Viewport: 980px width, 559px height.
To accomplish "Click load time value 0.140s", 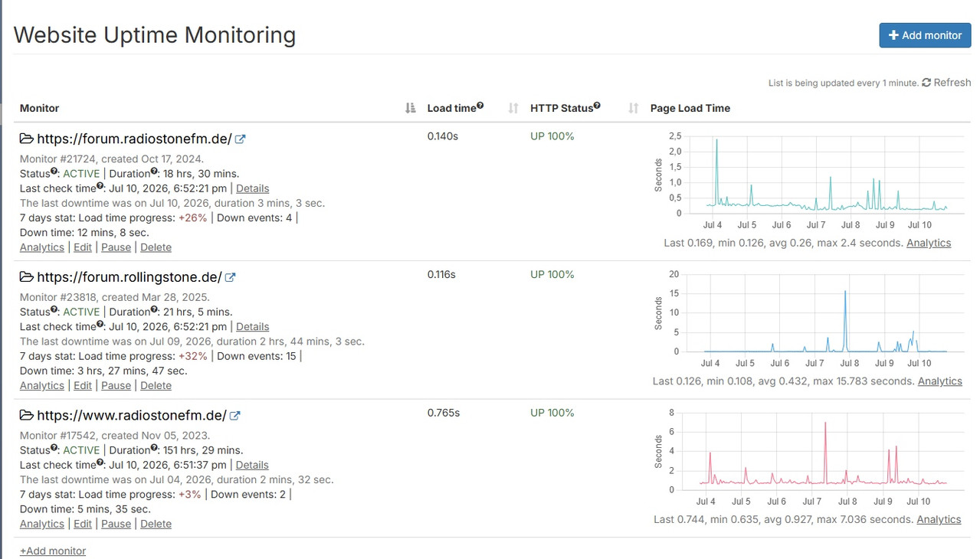I will coord(443,136).
